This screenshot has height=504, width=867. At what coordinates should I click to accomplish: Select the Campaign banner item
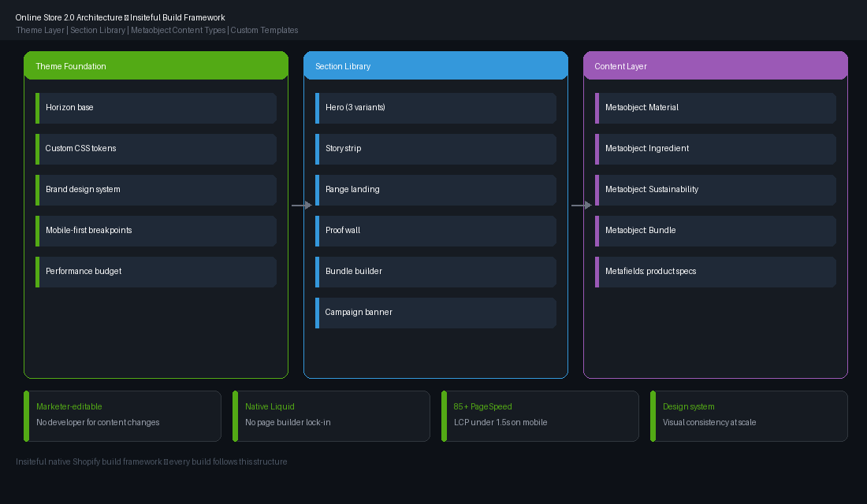(436, 312)
